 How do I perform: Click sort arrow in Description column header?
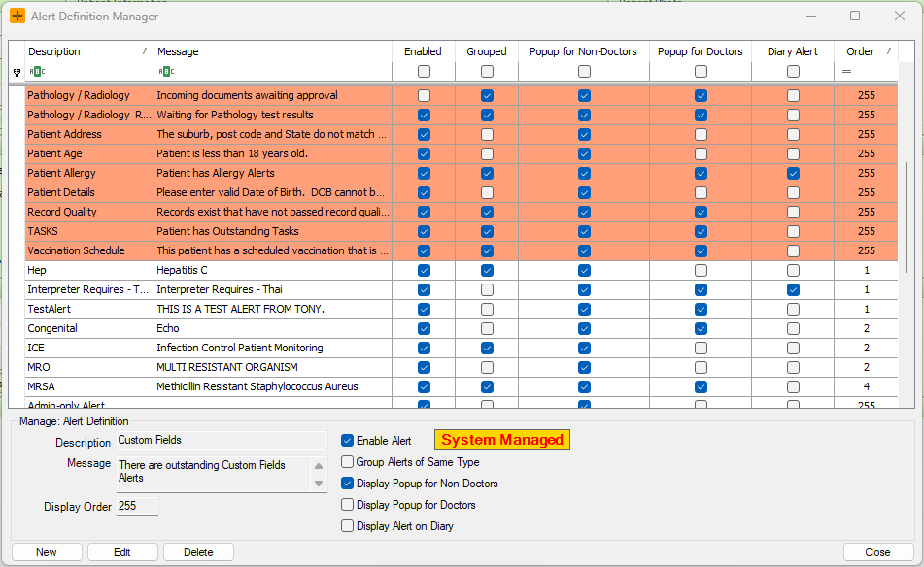[145, 51]
